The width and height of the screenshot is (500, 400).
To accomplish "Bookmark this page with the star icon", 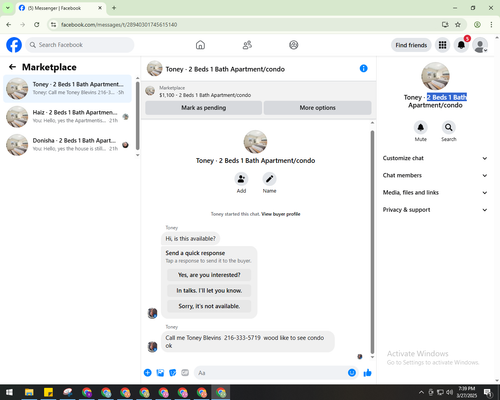I will pos(458,24).
